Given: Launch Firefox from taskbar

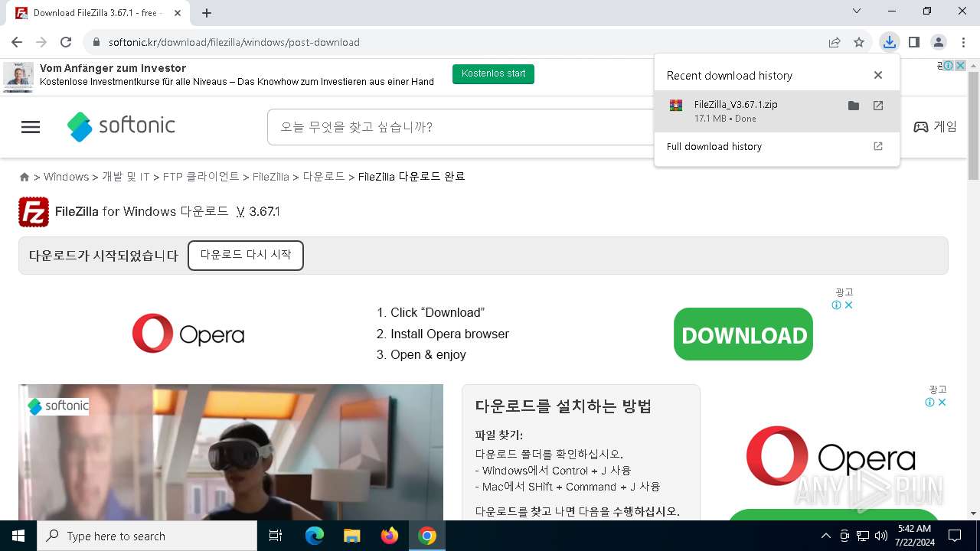Looking at the screenshot, I should coord(390,536).
